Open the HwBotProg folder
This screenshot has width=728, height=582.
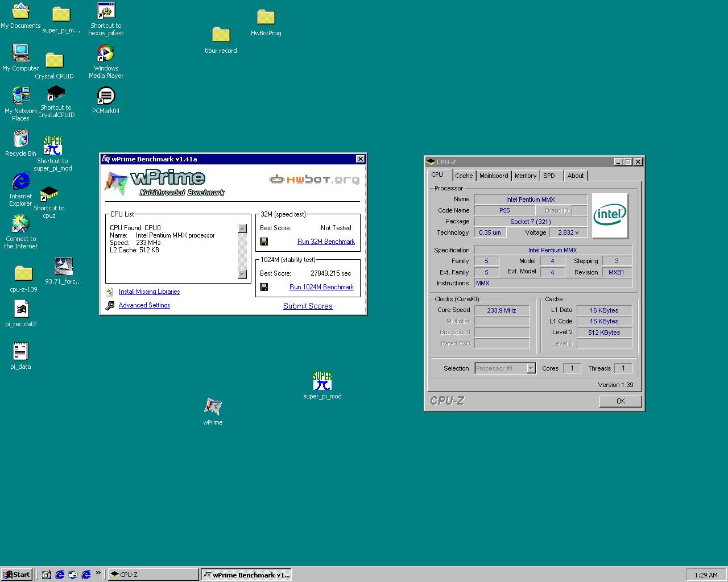(266, 23)
